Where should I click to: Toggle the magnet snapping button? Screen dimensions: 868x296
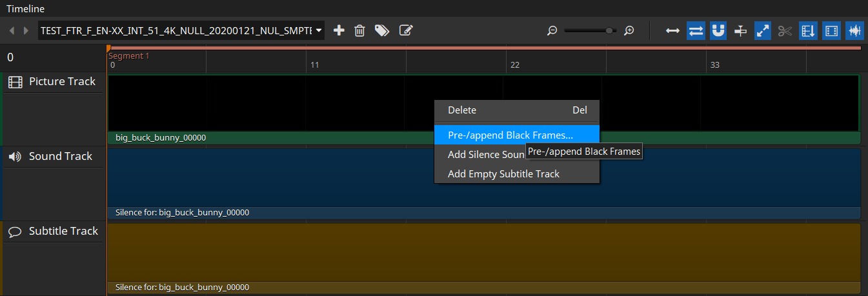coord(718,30)
